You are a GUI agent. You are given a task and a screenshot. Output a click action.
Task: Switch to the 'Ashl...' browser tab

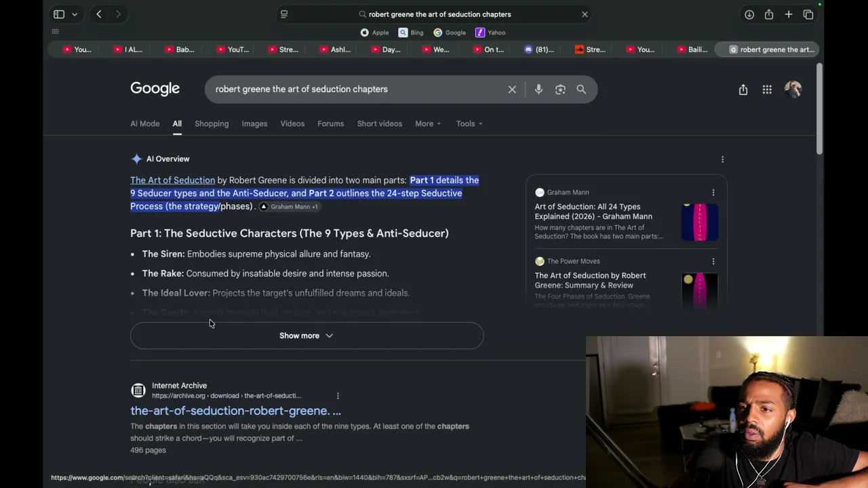click(334, 49)
